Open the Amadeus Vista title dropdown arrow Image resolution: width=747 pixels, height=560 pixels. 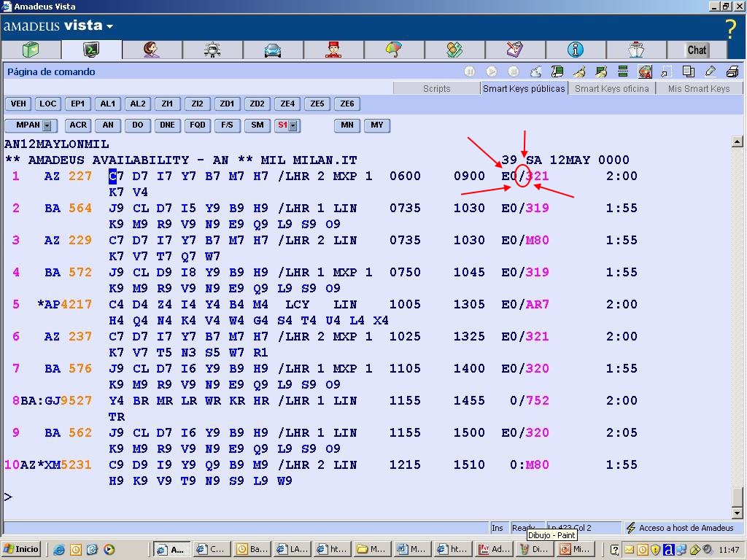click(109, 26)
